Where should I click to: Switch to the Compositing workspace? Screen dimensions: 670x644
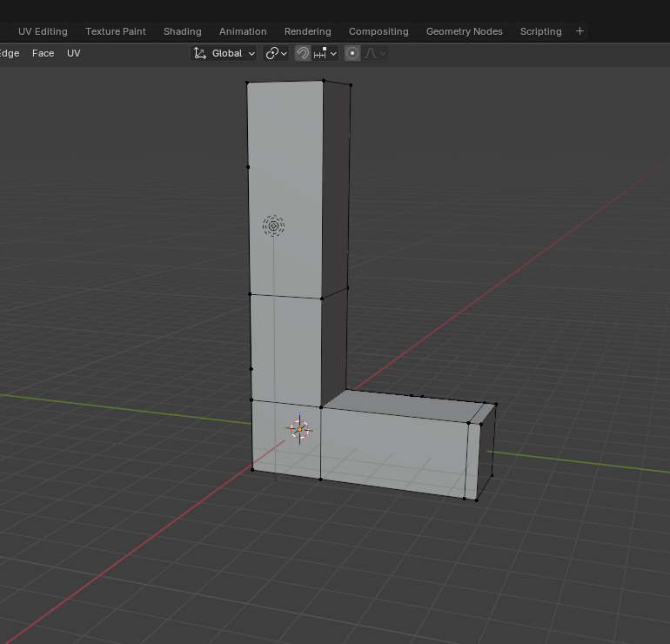(379, 31)
